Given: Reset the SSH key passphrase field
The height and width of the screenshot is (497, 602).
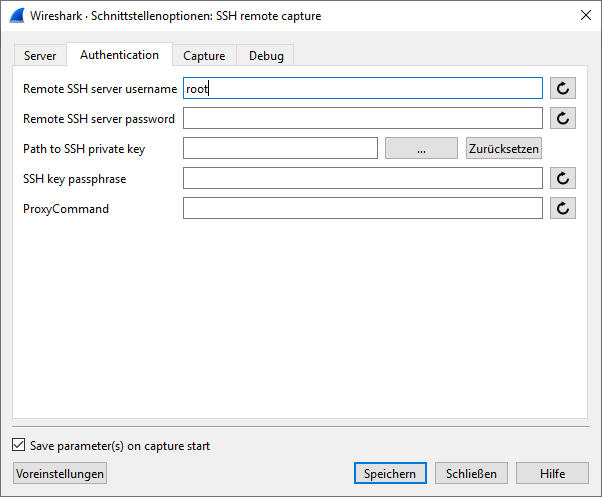Looking at the screenshot, I should pyautogui.click(x=564, y=179).
